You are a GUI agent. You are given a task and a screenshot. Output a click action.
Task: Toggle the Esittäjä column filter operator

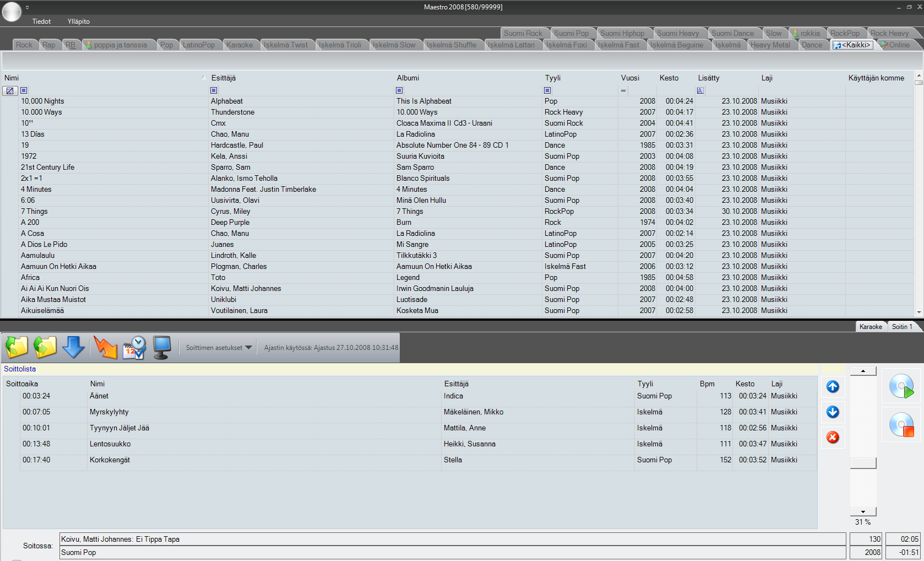click(214, 90)
